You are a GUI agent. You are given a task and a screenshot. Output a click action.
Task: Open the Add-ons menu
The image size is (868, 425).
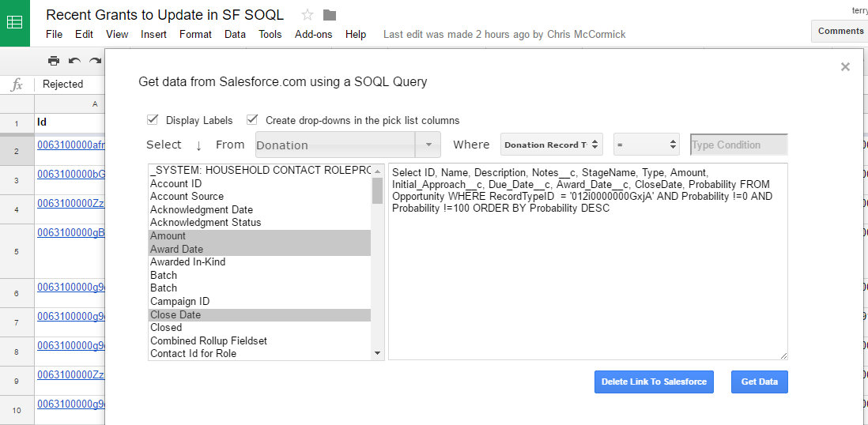click(x=313, y=34)
